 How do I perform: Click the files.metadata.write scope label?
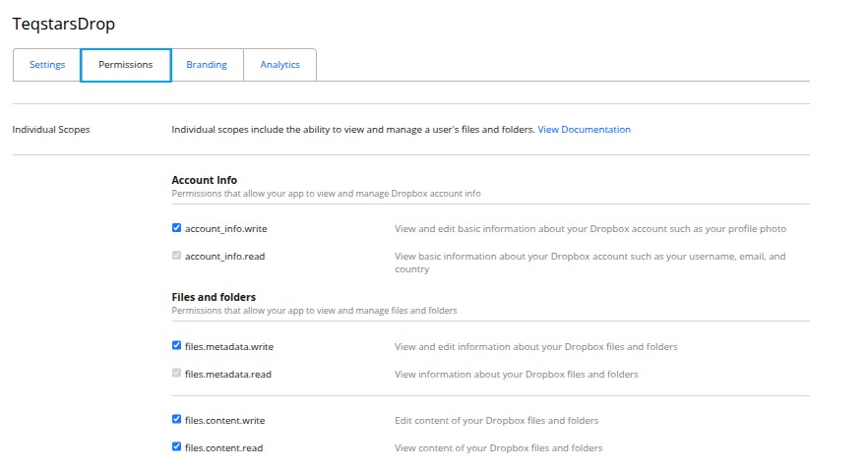pyautogui.click(x=229, y=347)
